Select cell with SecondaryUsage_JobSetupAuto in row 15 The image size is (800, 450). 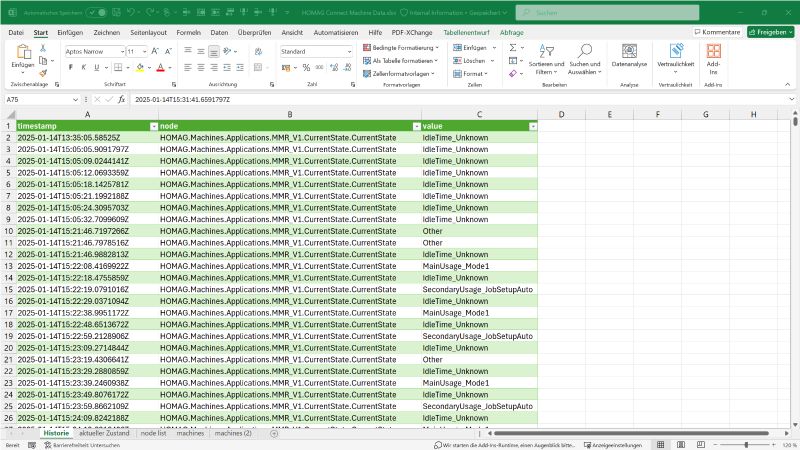click(x=479, y=289)
